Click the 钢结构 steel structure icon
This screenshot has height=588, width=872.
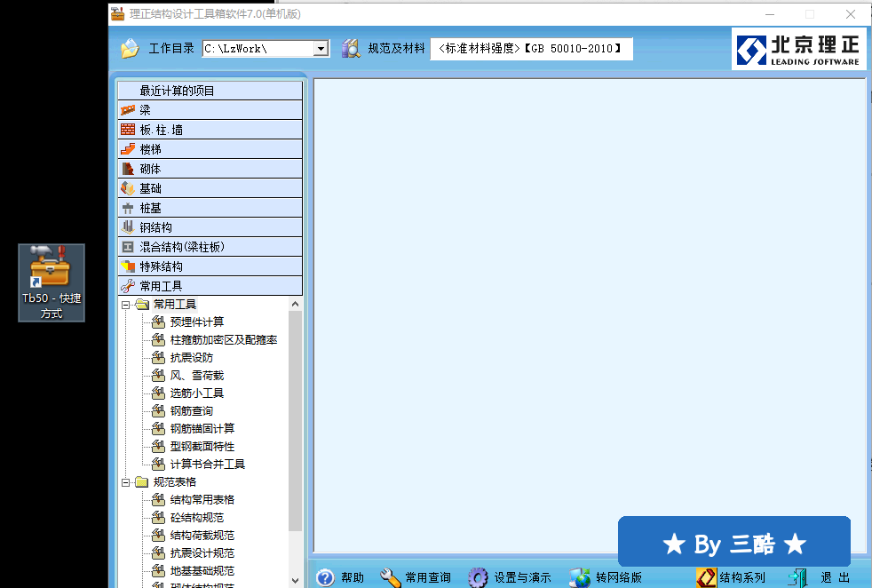128,227
